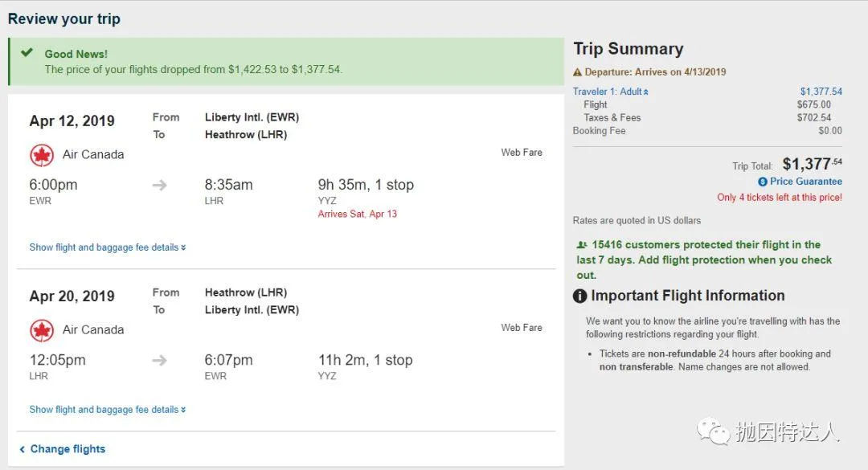Click arrow between 12:05pm and 6:07pm
Screen dimensions: 868x470
(x=160, y=361)
